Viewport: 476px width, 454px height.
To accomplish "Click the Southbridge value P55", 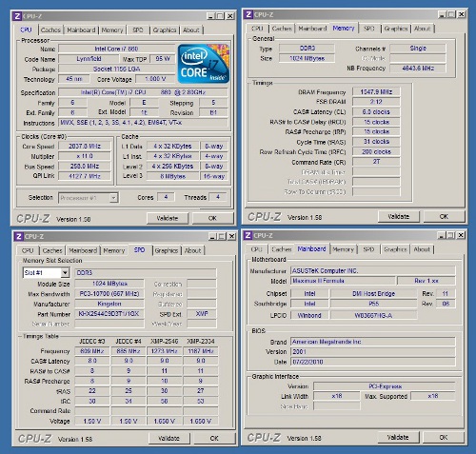I will coord(373,304).
